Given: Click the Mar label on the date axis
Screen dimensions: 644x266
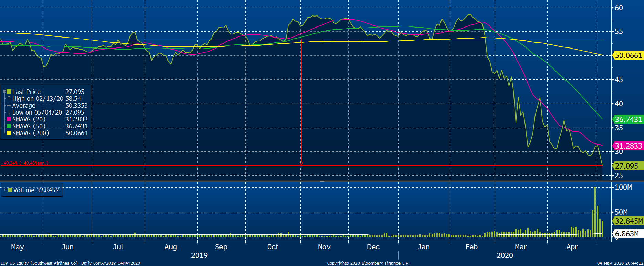Looking at the screenshot, I should (521, 247).
